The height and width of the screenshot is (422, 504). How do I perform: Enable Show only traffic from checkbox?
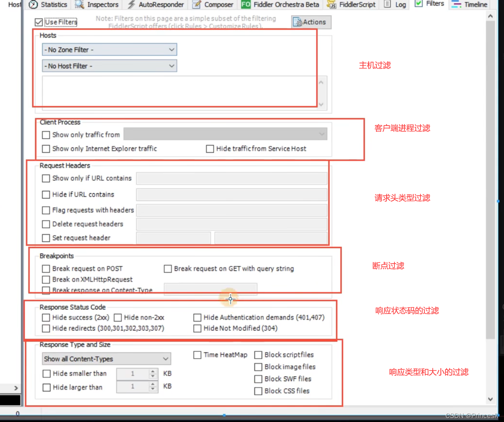pos(46,135)
